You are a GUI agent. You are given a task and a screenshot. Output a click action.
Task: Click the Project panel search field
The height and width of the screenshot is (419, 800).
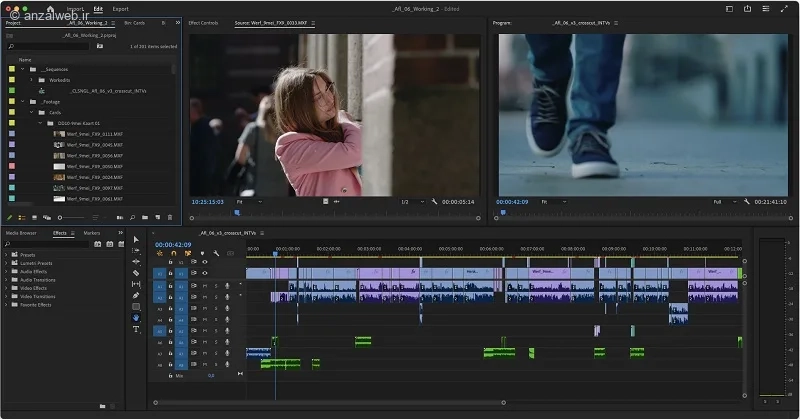[48, 46]
